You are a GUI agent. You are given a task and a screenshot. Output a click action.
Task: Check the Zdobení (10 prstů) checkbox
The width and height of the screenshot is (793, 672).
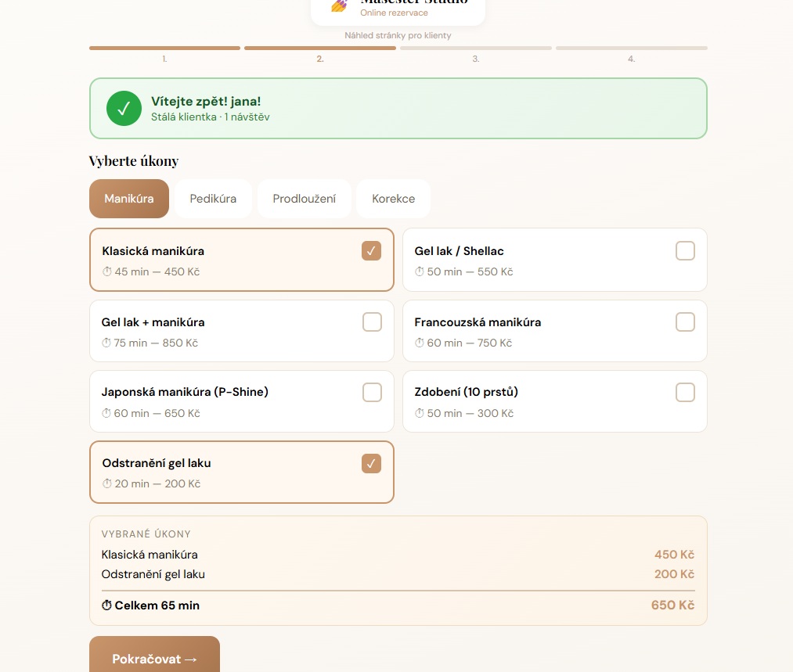click(685, 392)
